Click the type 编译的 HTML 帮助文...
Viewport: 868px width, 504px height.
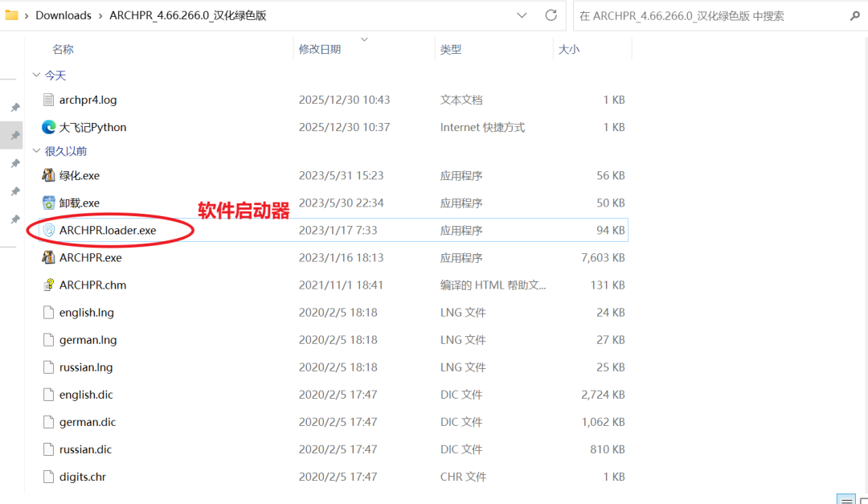493,285
